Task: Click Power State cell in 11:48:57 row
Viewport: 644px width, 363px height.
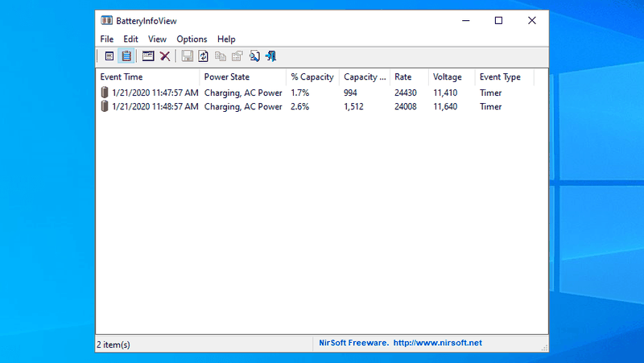Action: 243,107
